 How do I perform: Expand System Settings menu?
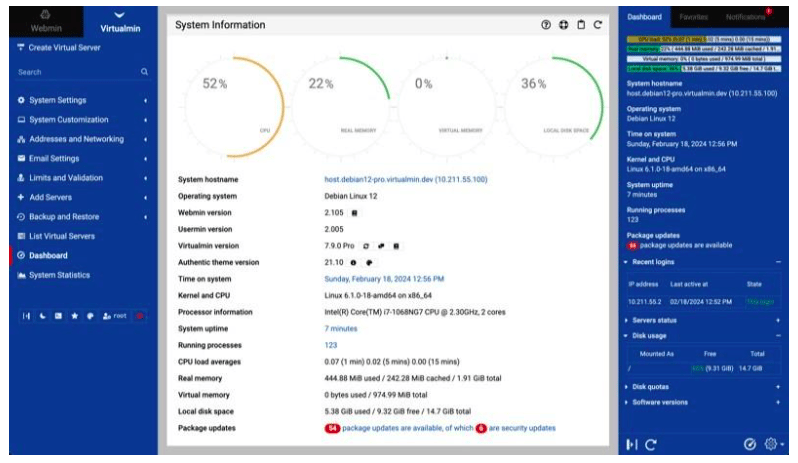(x=83, y=100)
